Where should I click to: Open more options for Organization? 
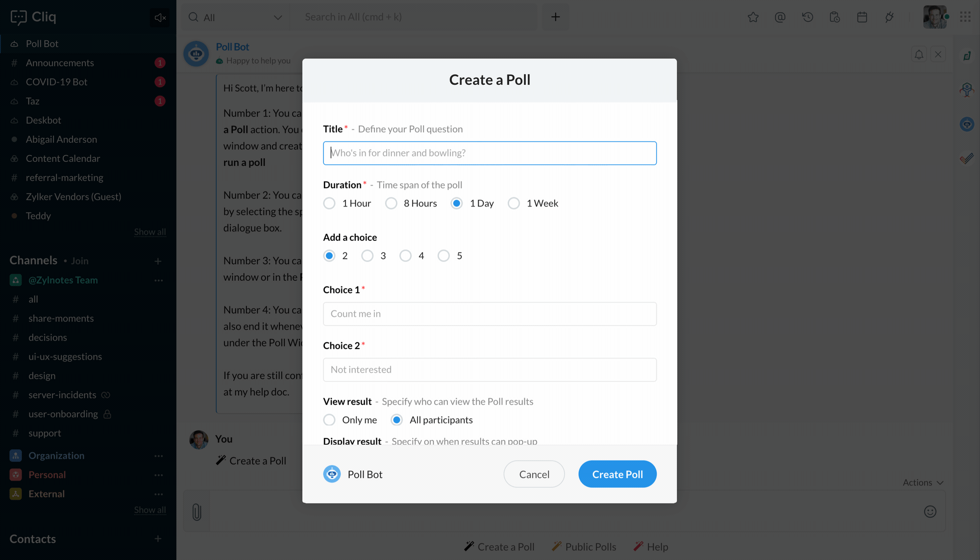[158, 456]
